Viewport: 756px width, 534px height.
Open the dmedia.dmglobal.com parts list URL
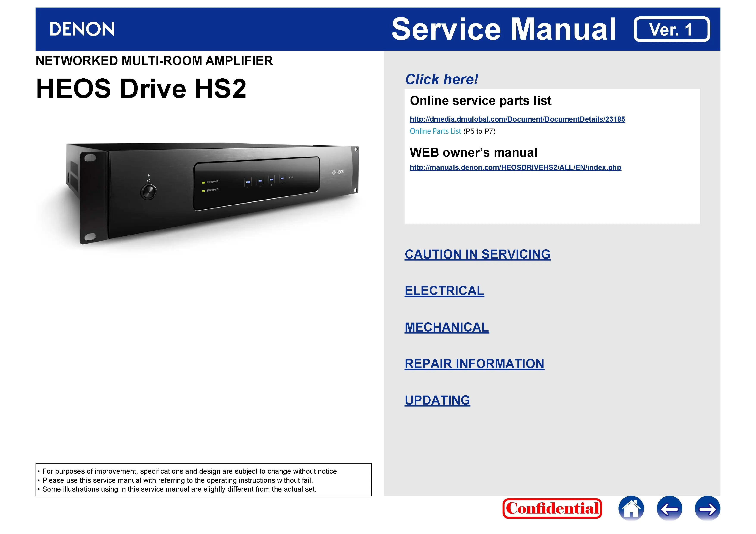[x=517, y=119]
